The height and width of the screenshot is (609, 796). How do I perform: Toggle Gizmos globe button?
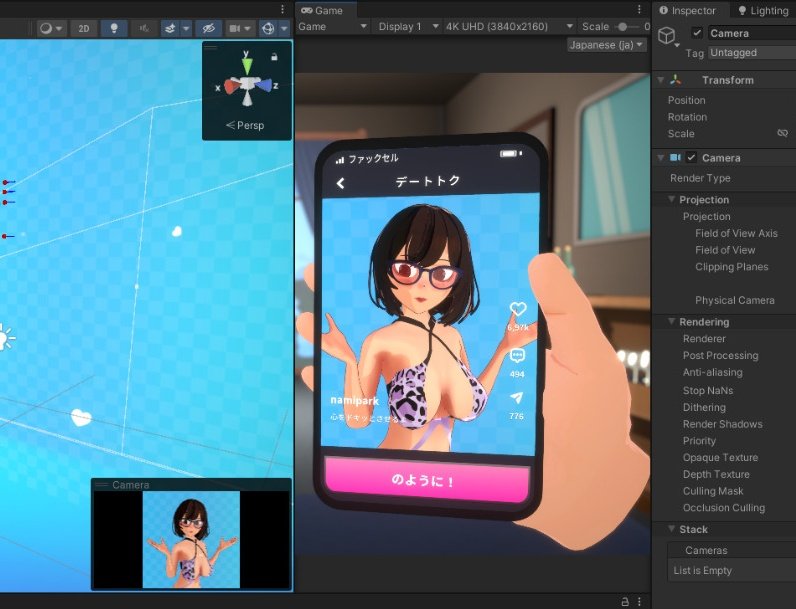(268, 28)
